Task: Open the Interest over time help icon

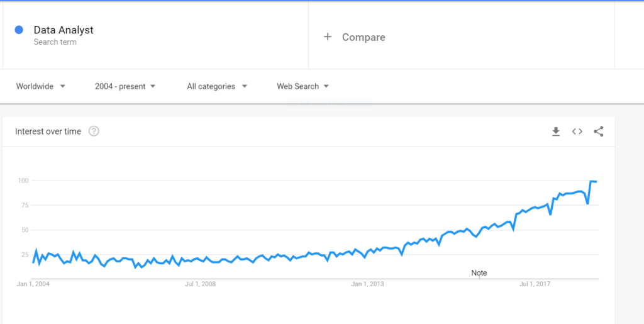Action: click(x=94, y=131)
